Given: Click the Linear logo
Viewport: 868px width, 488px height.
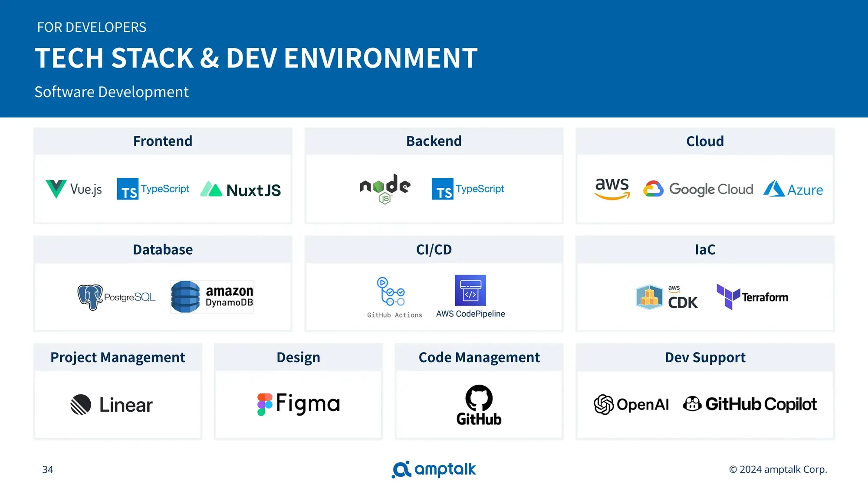Looking at the screenshot, I should [112, 405].
